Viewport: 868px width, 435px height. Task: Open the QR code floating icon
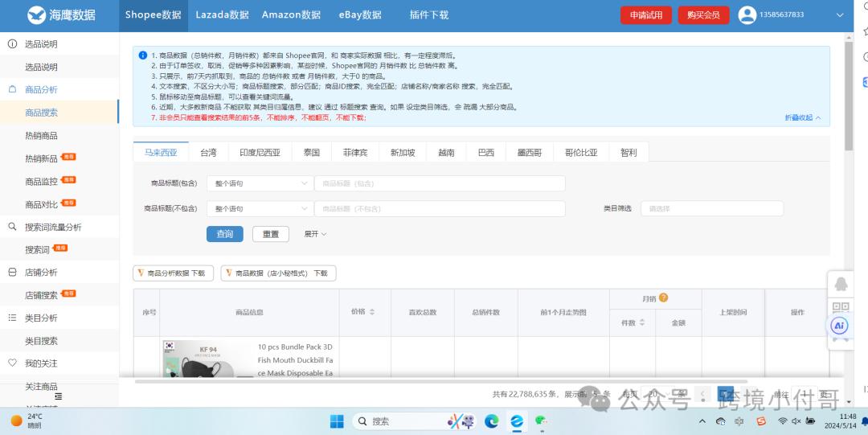[840, 307]
